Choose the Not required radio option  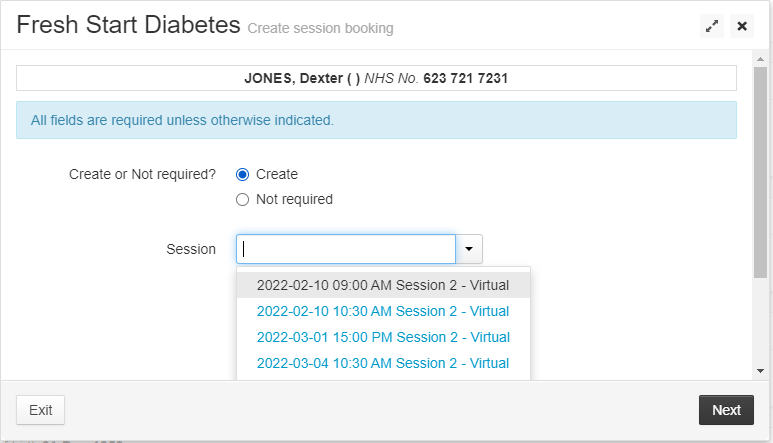[242, 200]
